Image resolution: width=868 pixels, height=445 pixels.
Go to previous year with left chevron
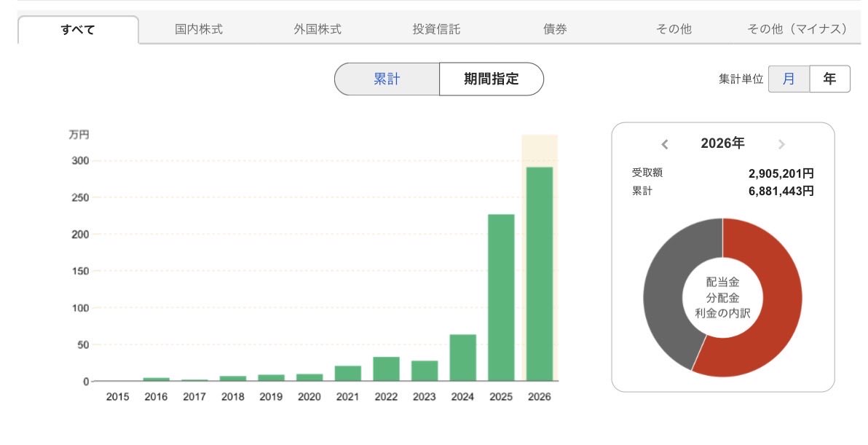pyautogui.click(x=665, y=144)
